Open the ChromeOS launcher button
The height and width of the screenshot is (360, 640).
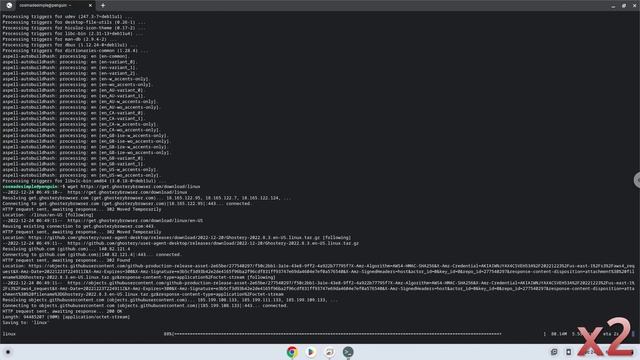tap(8, 352)
